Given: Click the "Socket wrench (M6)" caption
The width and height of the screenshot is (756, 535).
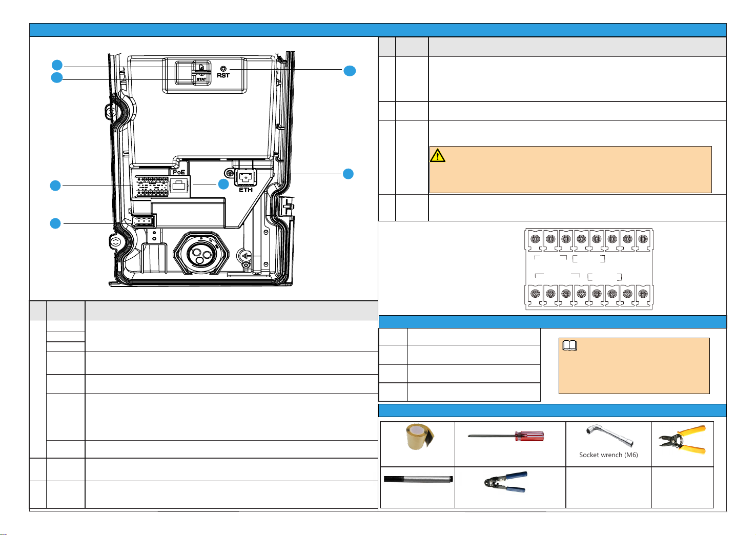Looking at the screenshot, I should pyautogui.click(x=608, y=455).
